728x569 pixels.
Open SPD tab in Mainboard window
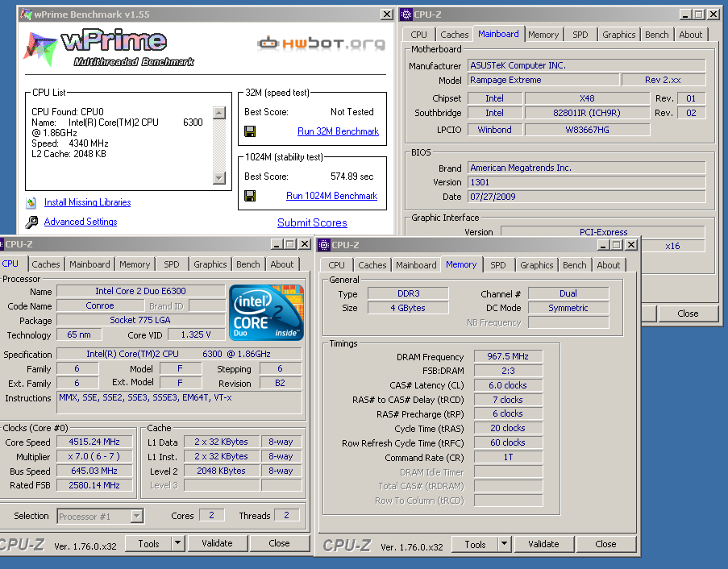click(x=580, y=35)
